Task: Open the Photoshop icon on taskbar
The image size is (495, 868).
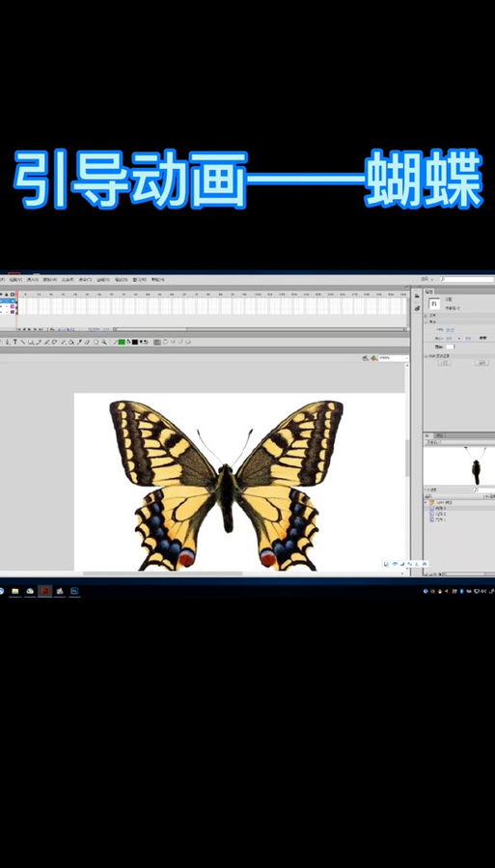Action: click(74, 591)
